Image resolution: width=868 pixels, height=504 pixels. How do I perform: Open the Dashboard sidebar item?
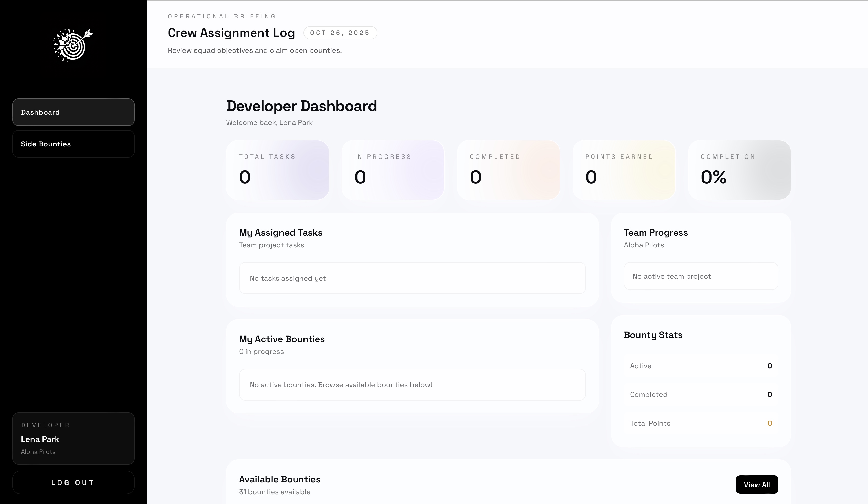73,112
